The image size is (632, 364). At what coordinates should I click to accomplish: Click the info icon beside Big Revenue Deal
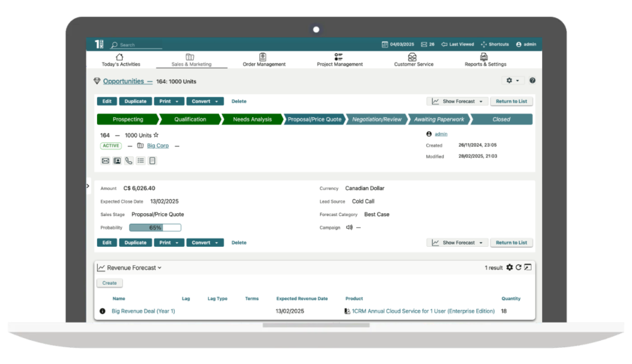[103, 311]
